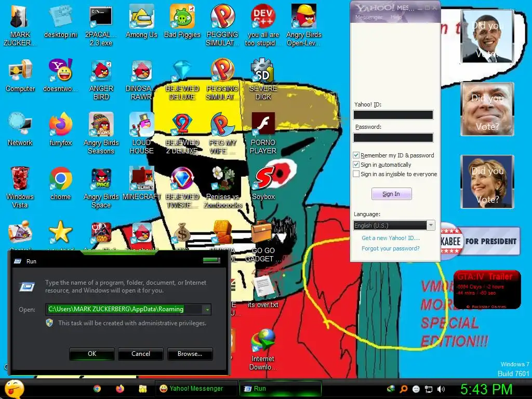Screen dimensions: 532x399
Task: Launch the ANGER BIRD shortcut
Action: tap(101, 71)
